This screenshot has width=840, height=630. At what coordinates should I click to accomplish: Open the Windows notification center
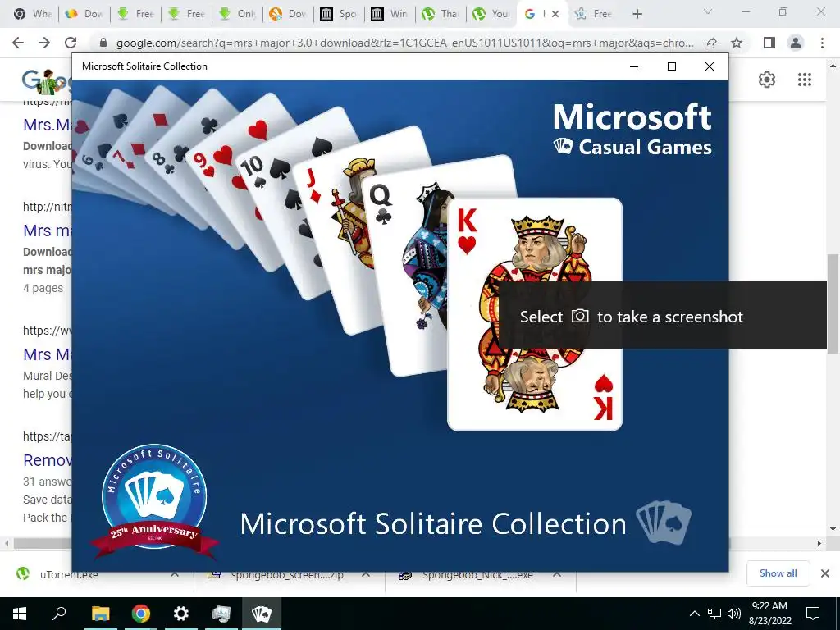pyautogui.click(x=813, y=614)
